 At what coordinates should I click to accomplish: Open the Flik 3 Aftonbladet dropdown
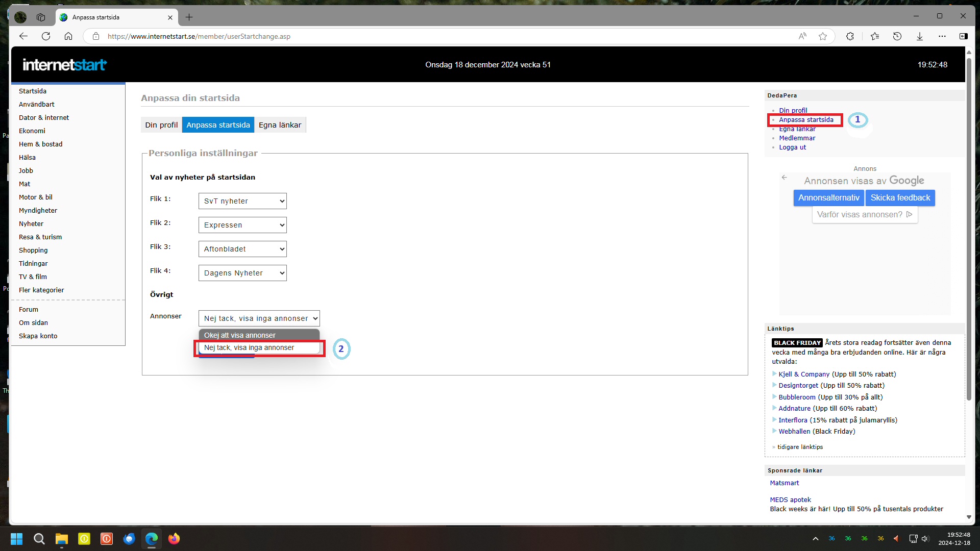(x=242, y=249)
